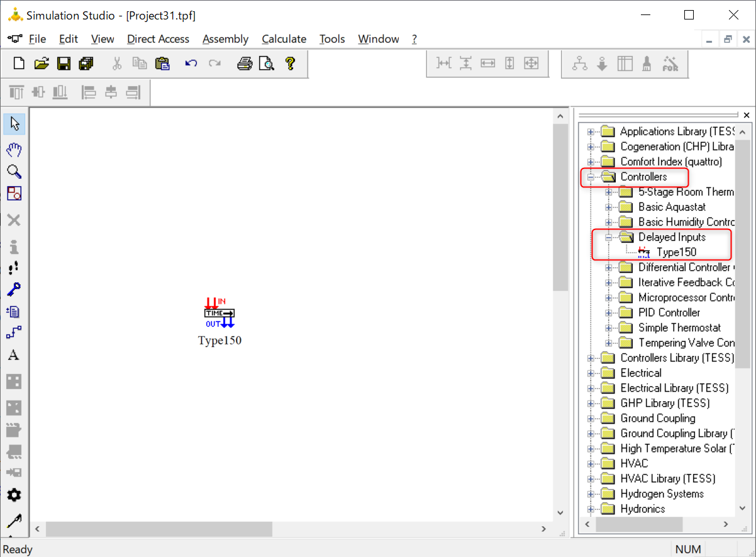The height and width of the screenshot is (557, 756).
Task: Save the project with the floppy disk icon
Action: point(64,63)
